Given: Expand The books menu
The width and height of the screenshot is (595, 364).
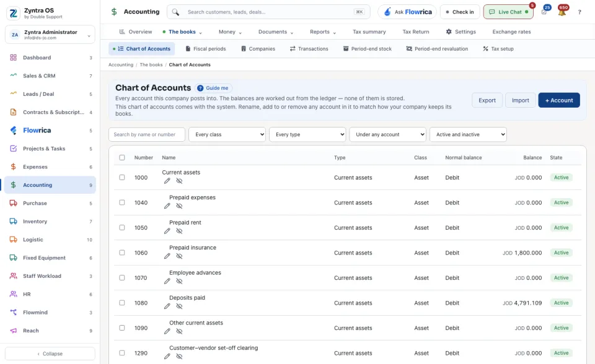Looking at the screenshot, I should click(x=182, y=32).
